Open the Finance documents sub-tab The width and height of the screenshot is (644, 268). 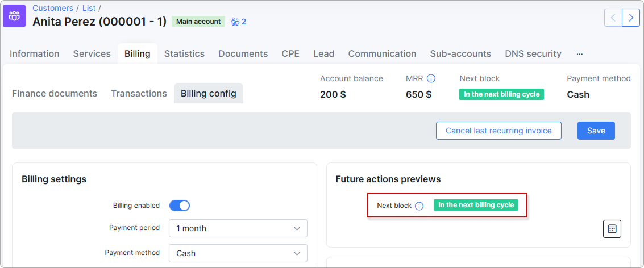pyautogui.click(x=55, y=94)
